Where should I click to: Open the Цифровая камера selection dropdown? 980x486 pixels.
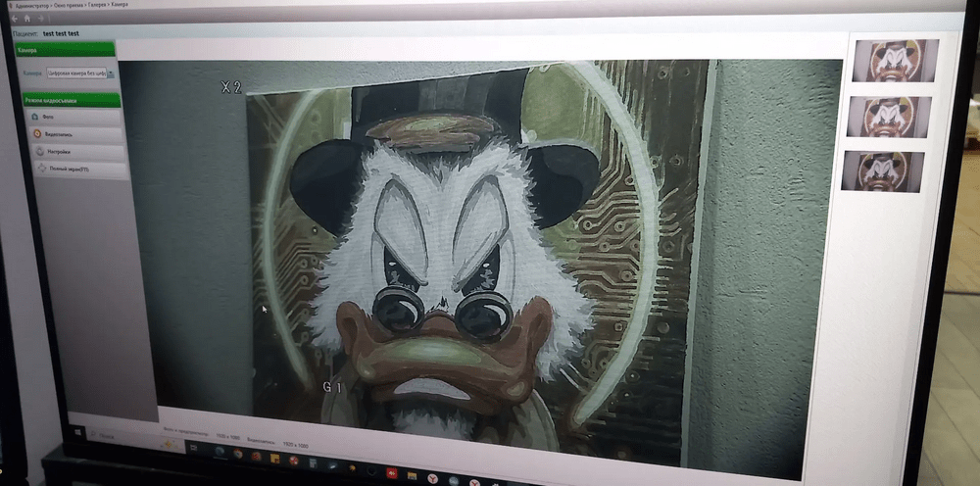pyautogui.click(x=80, y=73)
